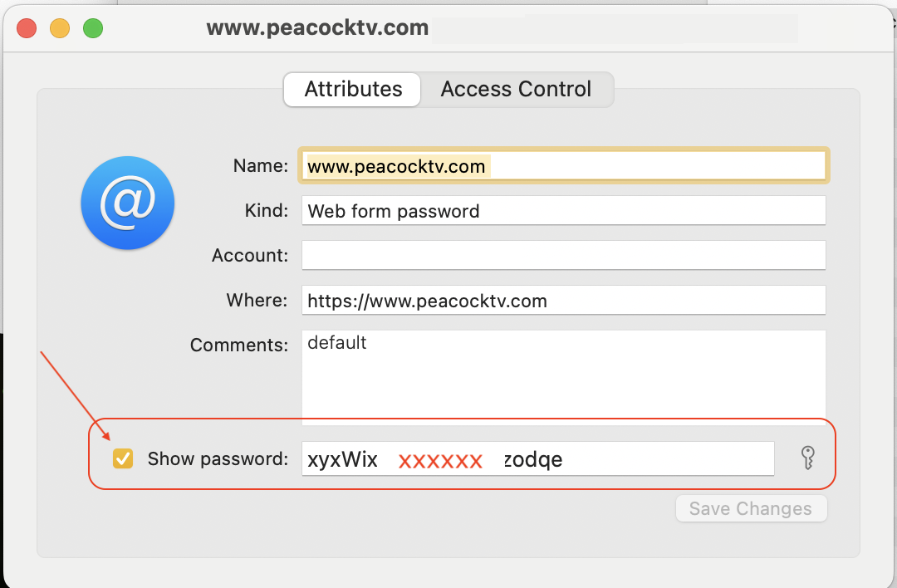Click the Kind field showing Web form password

[x=563, y=210]
